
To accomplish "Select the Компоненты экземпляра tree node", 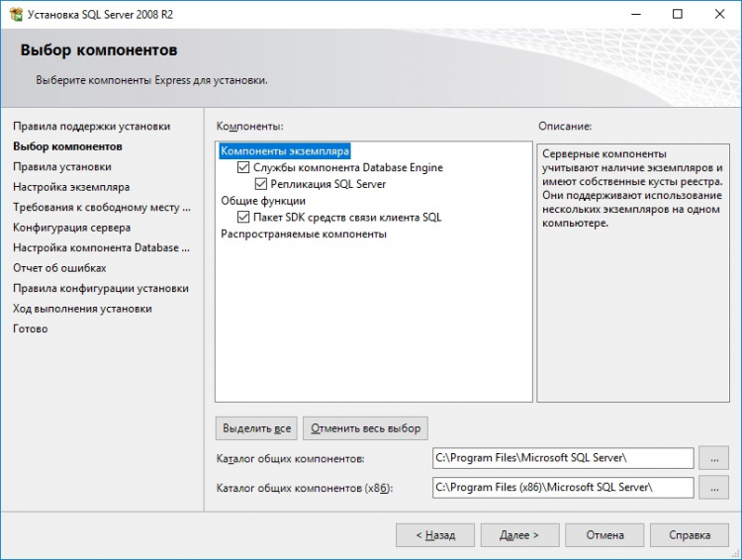I will (x=285, y=151).
